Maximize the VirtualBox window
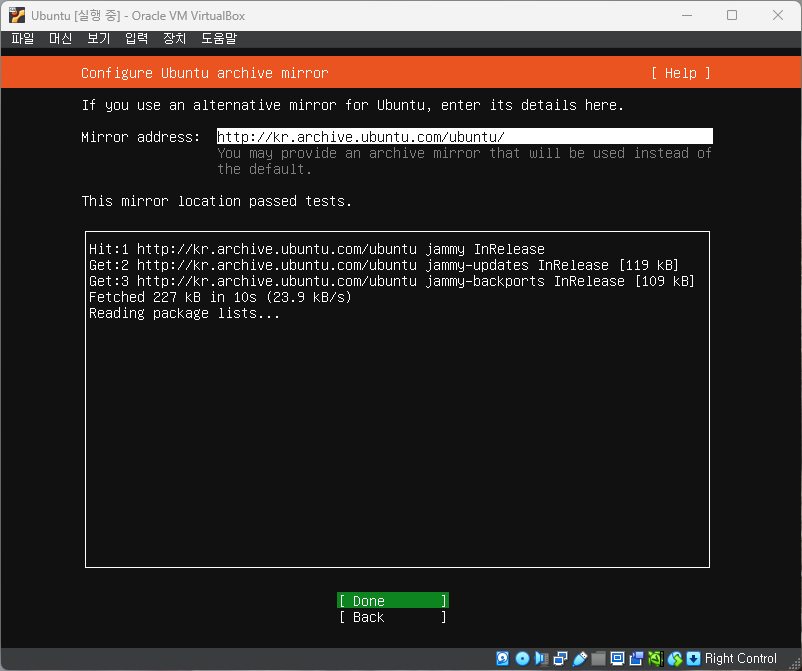The image size is (802, 671). 732,15
